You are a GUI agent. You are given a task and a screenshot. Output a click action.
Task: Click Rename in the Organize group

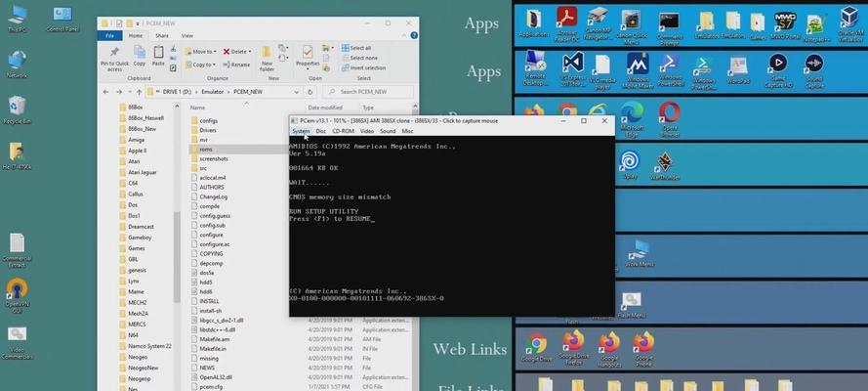pyautogui.click(x=236, y=65)
